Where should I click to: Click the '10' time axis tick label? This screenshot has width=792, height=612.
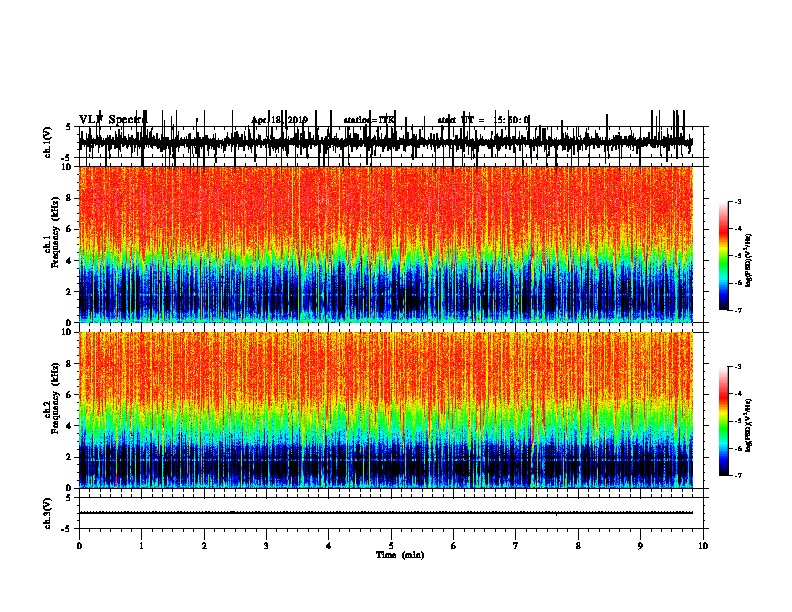pos(703,546)
